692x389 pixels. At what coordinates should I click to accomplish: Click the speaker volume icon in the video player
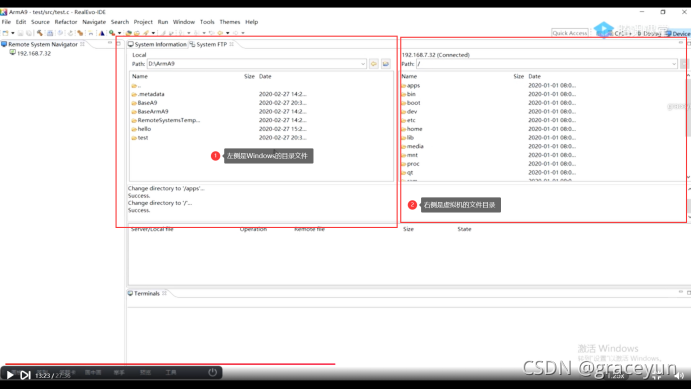679,376
